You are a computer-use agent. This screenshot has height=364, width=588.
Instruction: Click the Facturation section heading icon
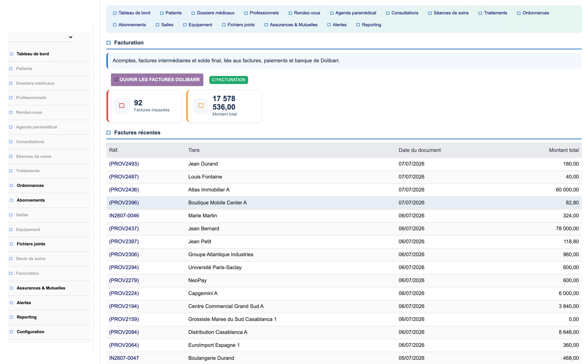[108, 43]
